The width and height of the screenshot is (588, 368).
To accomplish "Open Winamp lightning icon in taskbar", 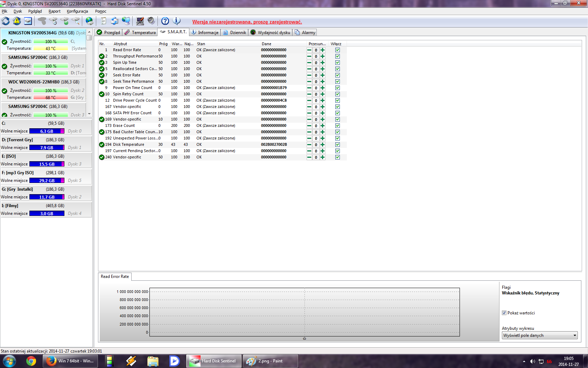I will pyautogui.click(x=131, y=361).
